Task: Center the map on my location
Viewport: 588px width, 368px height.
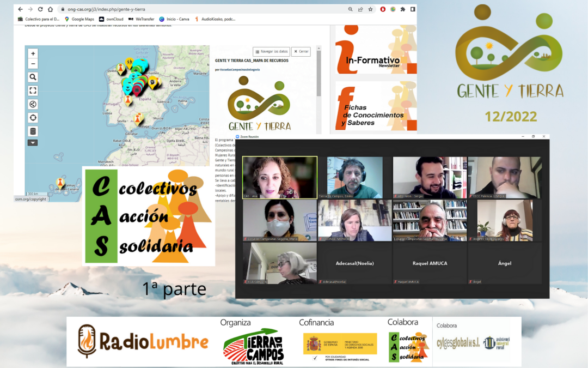Action: 33,118
